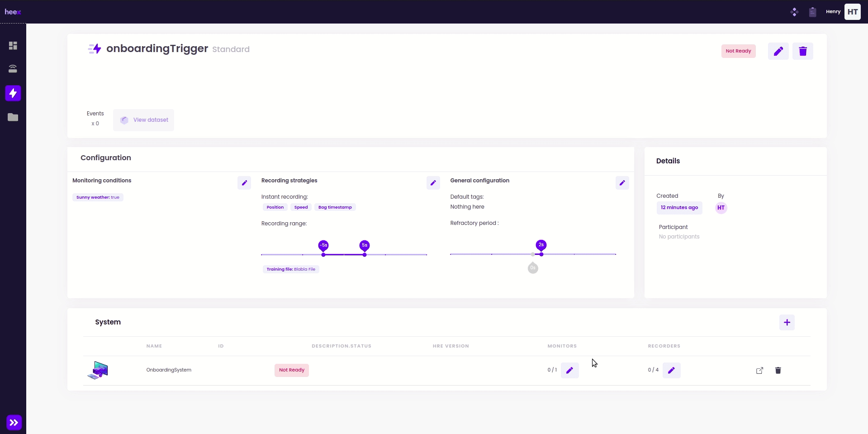The image size is (868, 434).
Task: Click the NAME column header
Action: pos(154,346)
